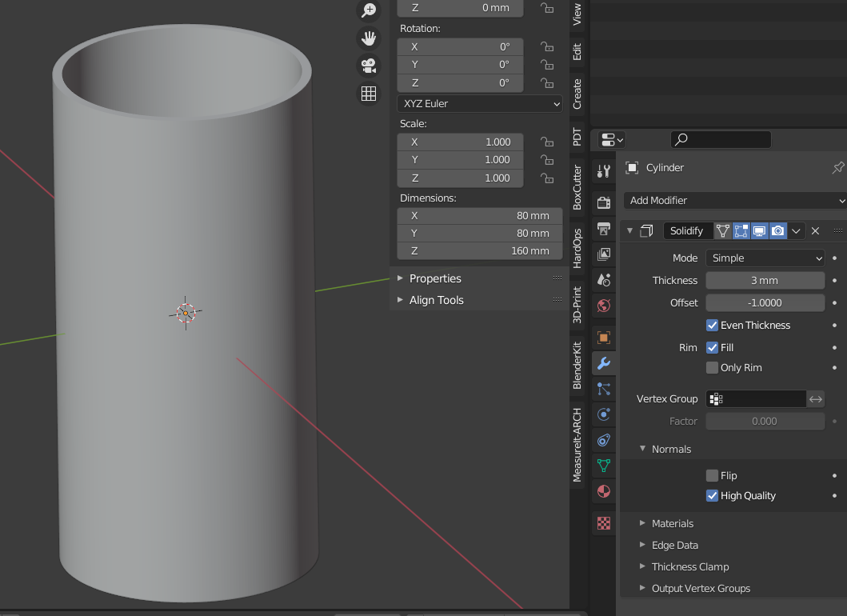The image size is (847, 616).
Task: Toggle Solidify show in edit mode
Action: point(741,230)
